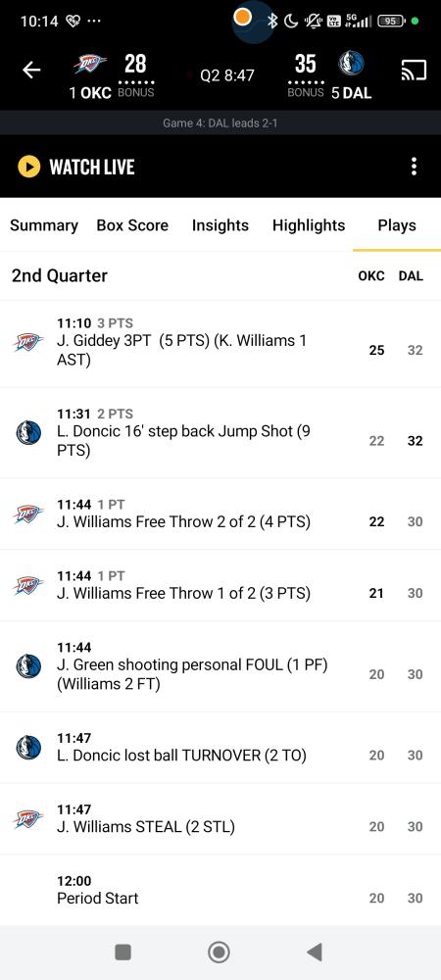Tap Android home circle button
This screenshot has height=980, width=441.
pyautogui.click(x=220, y=952)
